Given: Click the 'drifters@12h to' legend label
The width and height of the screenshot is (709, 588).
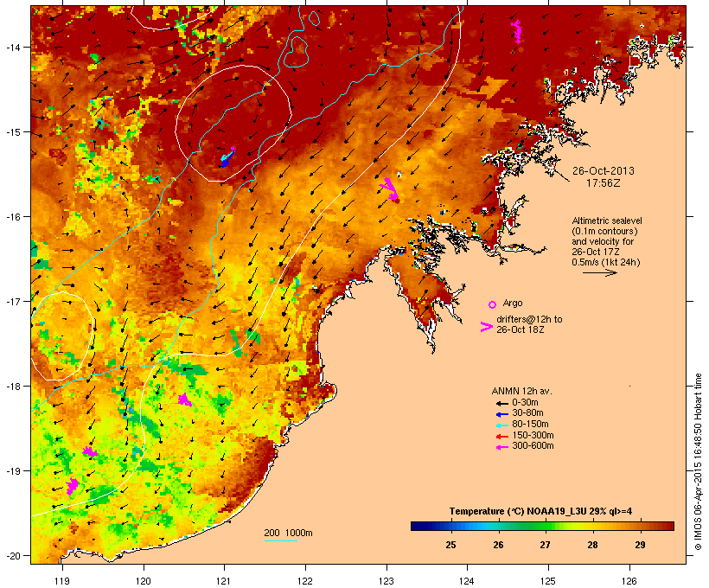Looking at the screenshot, I should click(x=529, y=319).
